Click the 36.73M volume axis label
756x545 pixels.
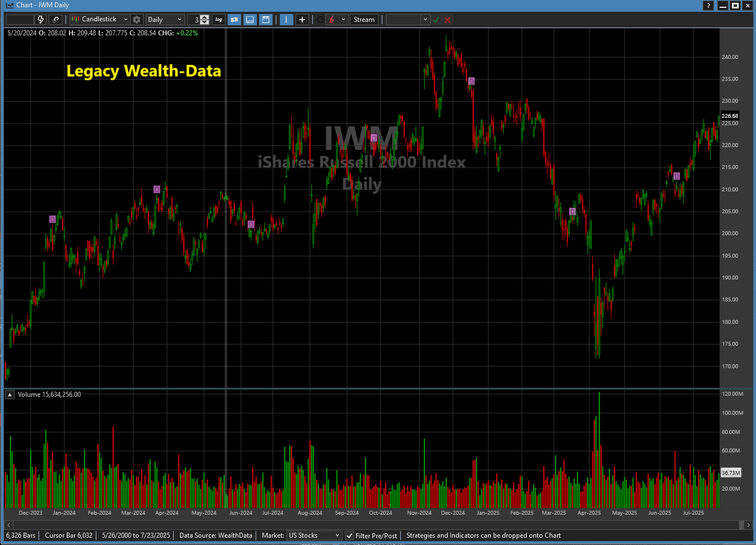click(x=731, y=473)
